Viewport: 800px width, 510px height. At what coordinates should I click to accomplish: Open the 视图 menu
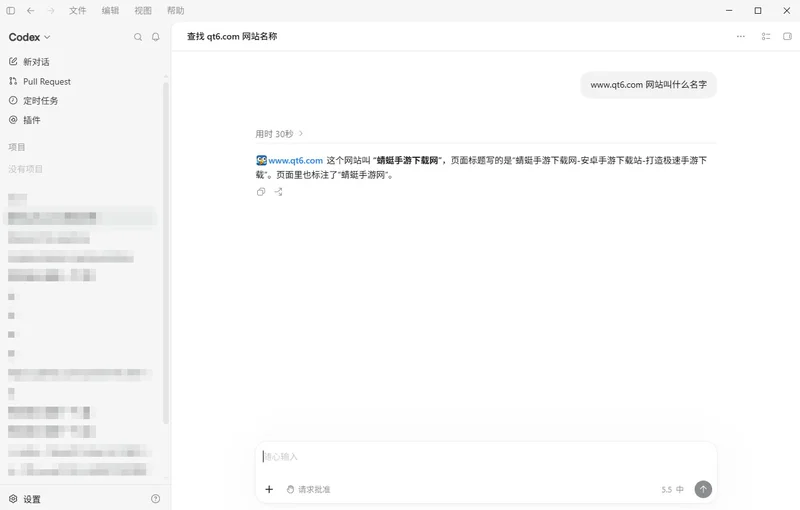click(x=143, y=10)
